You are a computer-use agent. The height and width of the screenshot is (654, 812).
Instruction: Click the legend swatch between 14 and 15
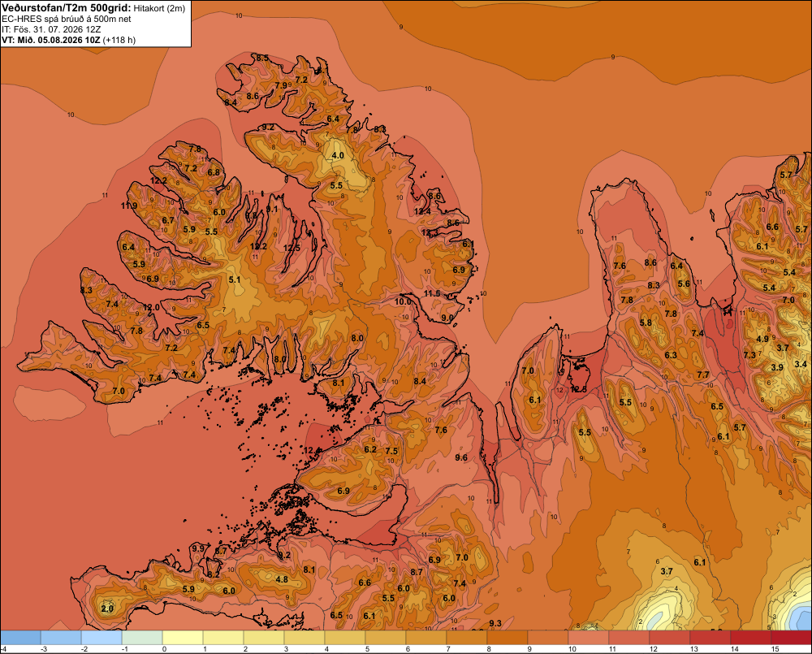click(x=751, y=637)
